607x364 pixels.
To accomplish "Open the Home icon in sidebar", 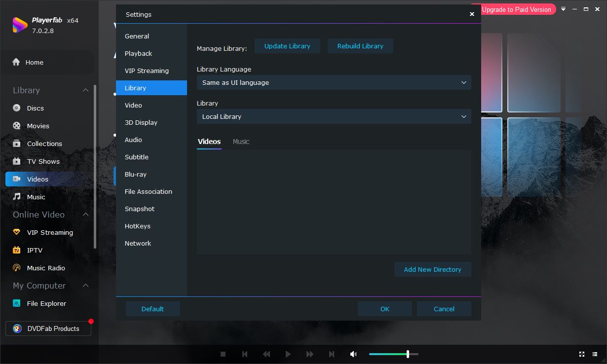I will click(16, 62).
